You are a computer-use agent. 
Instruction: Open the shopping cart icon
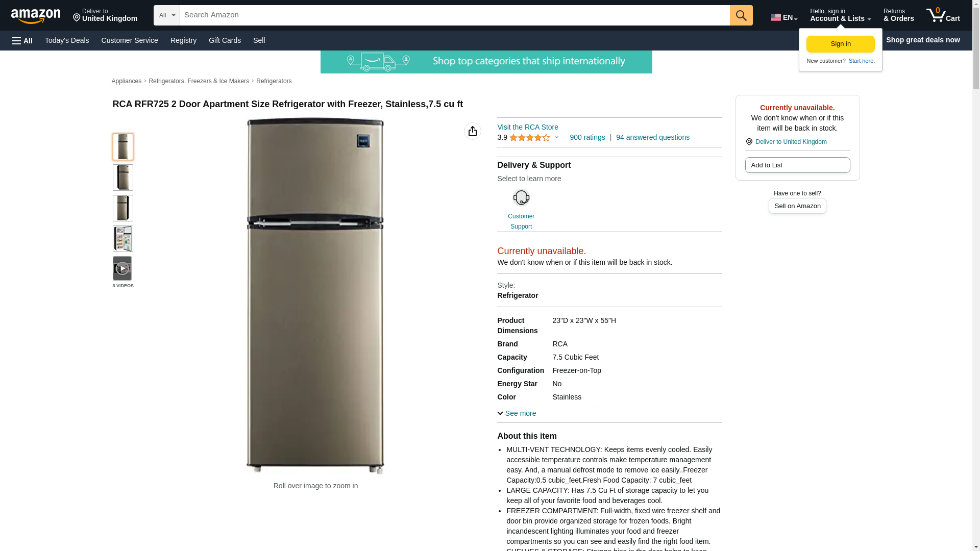point(943,15)
